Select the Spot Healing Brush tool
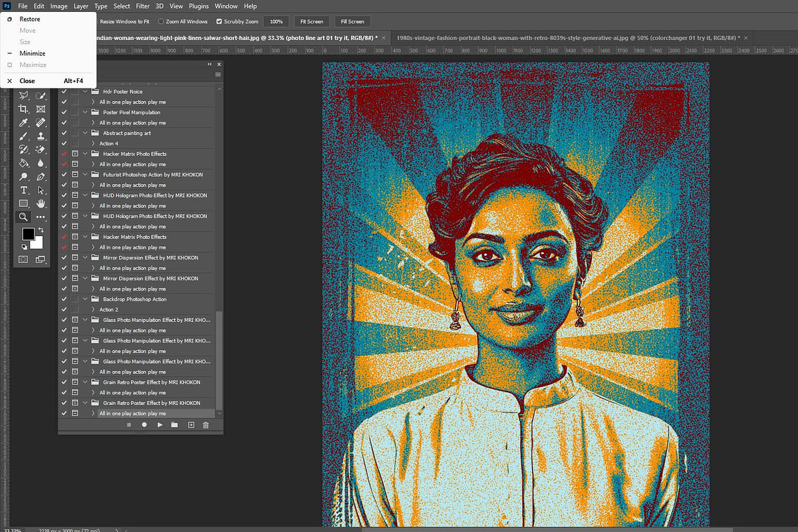The height and width of the screenshot is (532, 798). point(41,123)
